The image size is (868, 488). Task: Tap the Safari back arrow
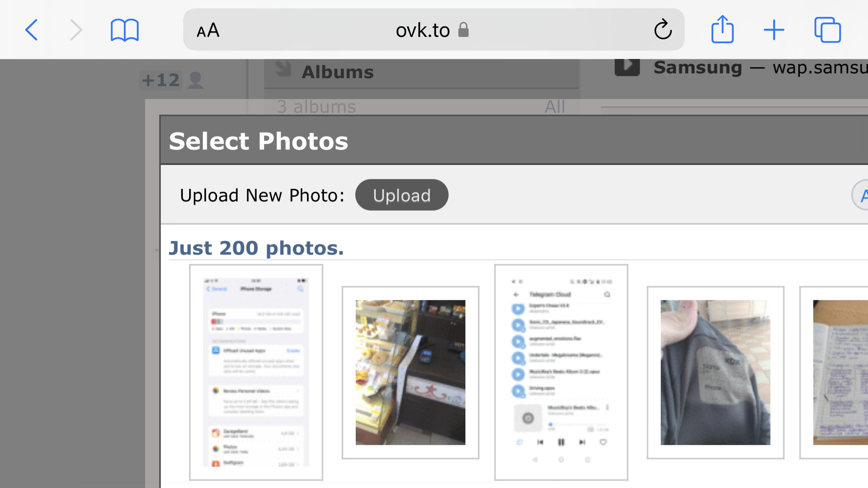32,30
